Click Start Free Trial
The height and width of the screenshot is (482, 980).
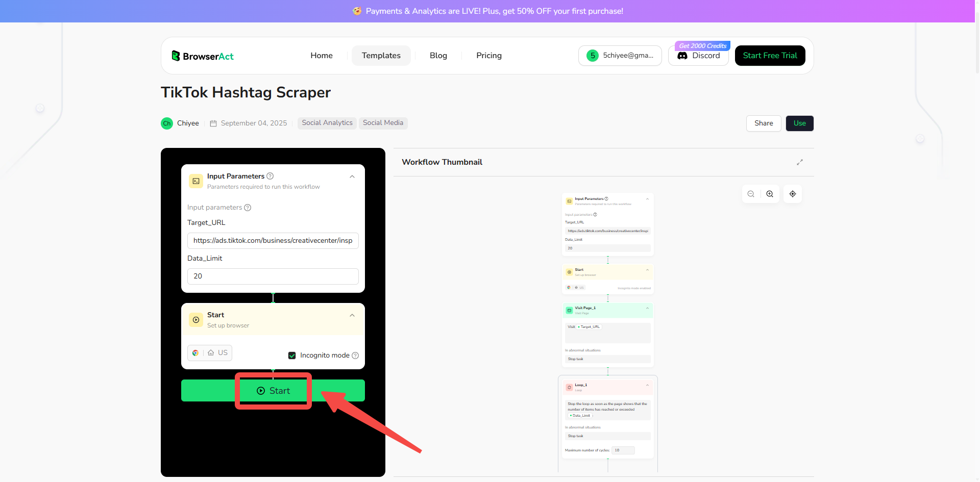770,56
